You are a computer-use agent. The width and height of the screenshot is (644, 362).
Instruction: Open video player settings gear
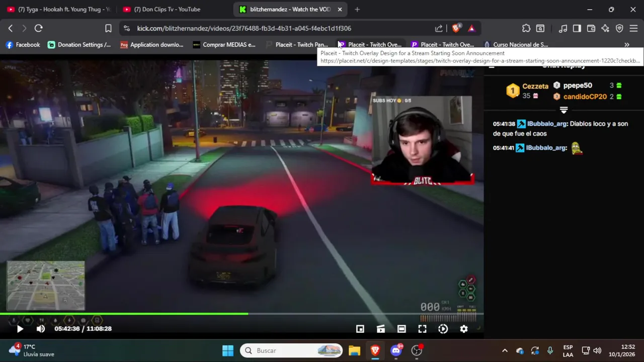[464, 329]
